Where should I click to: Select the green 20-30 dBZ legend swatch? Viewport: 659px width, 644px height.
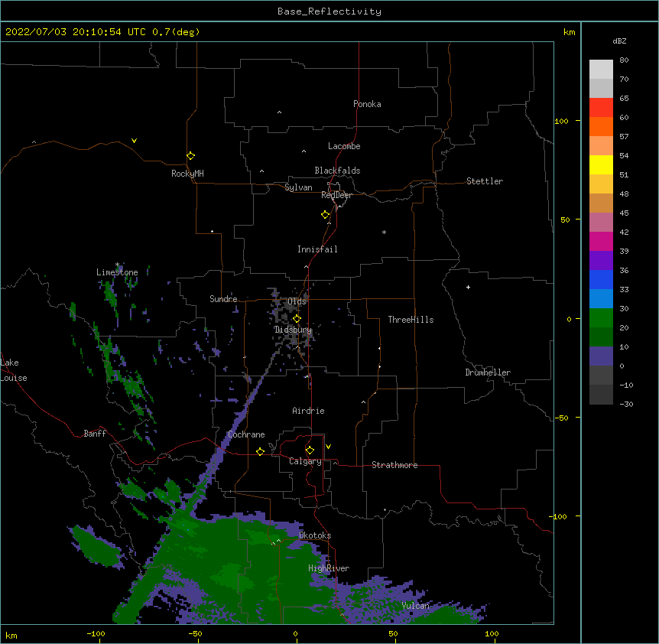601,318
